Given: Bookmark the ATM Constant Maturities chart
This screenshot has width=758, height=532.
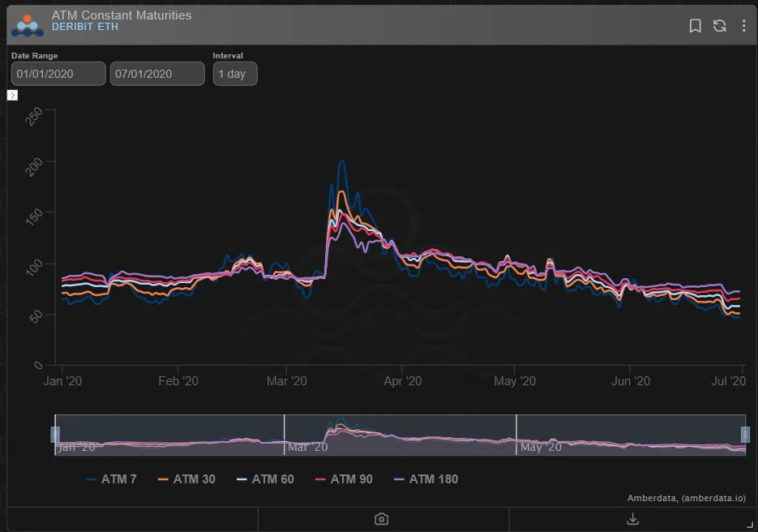Looking at the screenshot, I should 695,26.
